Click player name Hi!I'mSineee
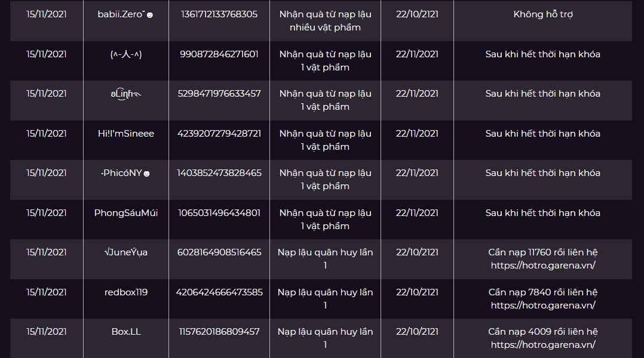Viewport: 644px width, 358px height. coord(126,133)
